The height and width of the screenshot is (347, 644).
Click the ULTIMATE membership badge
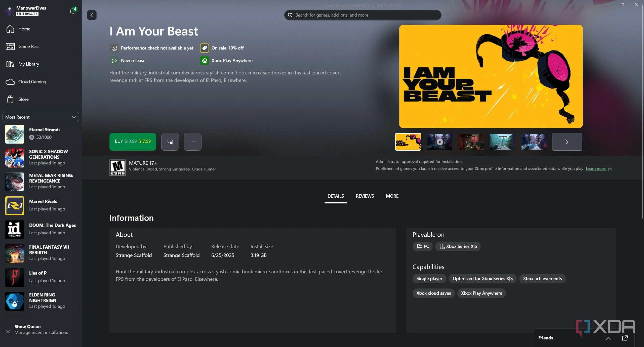pos(27,14)
